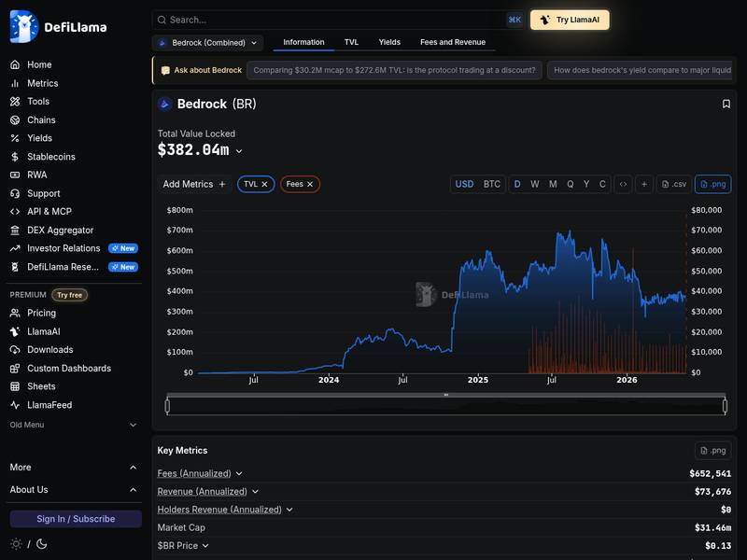Export Key Metrics as .png
Viewport: 747px width, 560px height.
[x=713, y=451]
